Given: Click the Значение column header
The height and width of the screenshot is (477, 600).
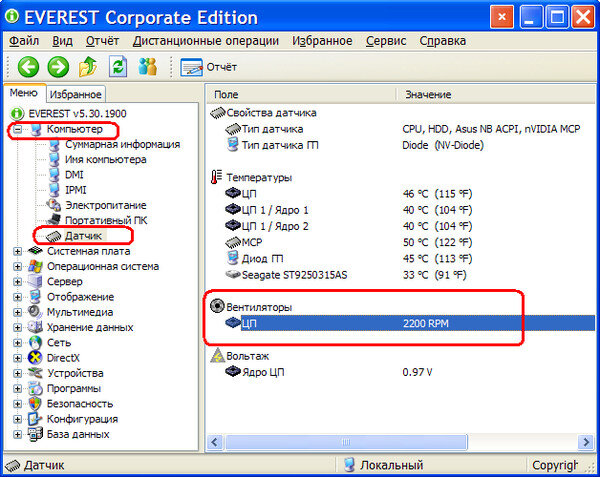Looking at the screenshot, I should [496, 94].
